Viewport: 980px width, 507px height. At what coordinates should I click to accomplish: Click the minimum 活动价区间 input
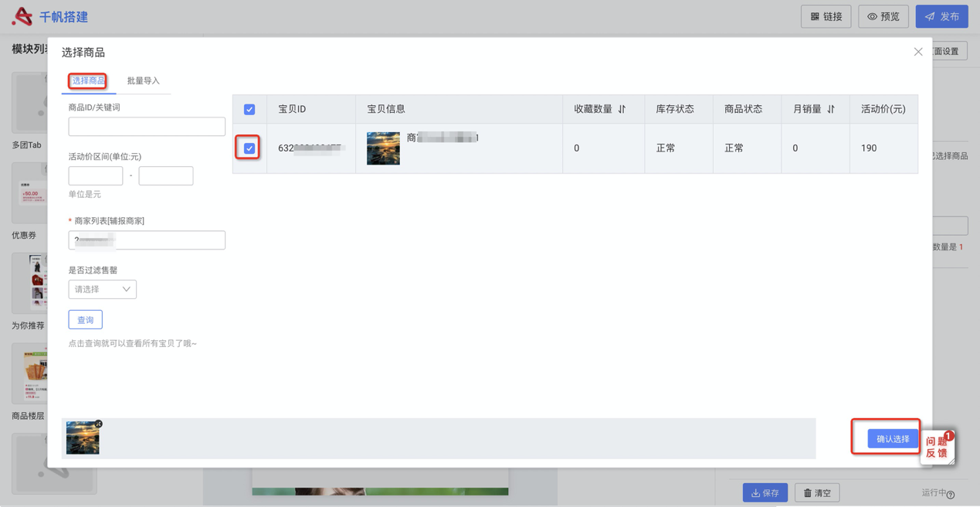[x=96, y=176]
